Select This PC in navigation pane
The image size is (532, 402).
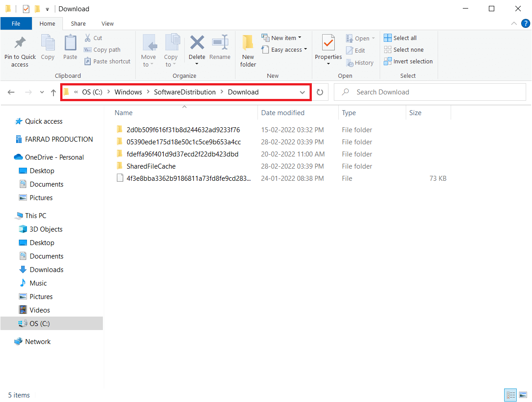pos(35,215)
